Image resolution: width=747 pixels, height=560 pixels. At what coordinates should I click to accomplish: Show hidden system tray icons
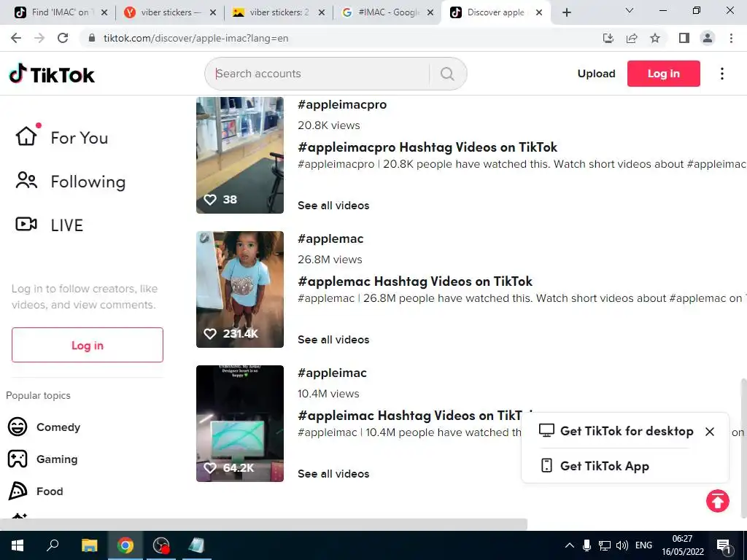(x=569, y=545)
